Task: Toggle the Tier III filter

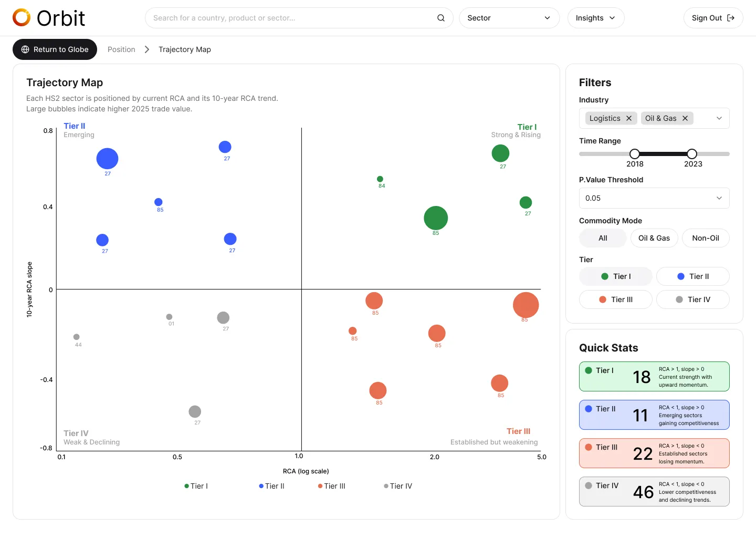Action: [x=616, y=299]
